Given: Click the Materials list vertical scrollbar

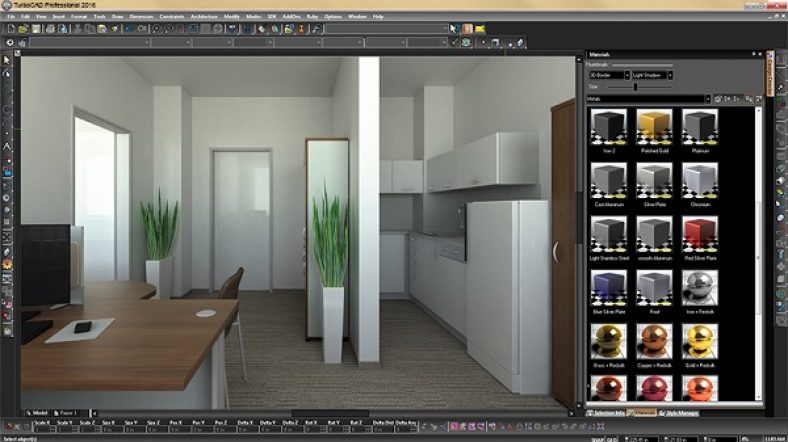Looking at the screenshot, I should (x=759, y=254).
